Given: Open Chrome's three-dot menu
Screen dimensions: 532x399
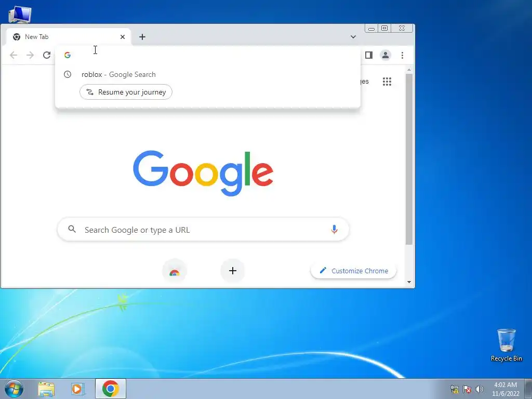Looking at the screenshot, I should 403,55.
